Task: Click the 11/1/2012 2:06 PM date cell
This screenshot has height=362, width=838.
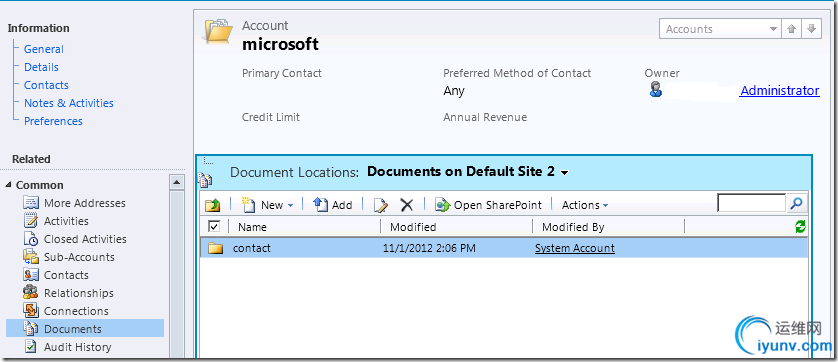Action: tap(429, 248)
